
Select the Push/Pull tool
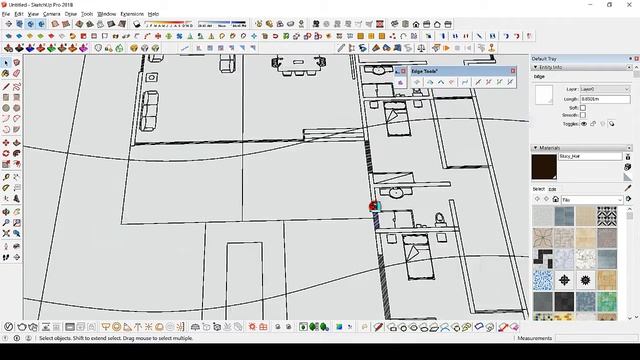pyautogui.click(x=16, y=143)
